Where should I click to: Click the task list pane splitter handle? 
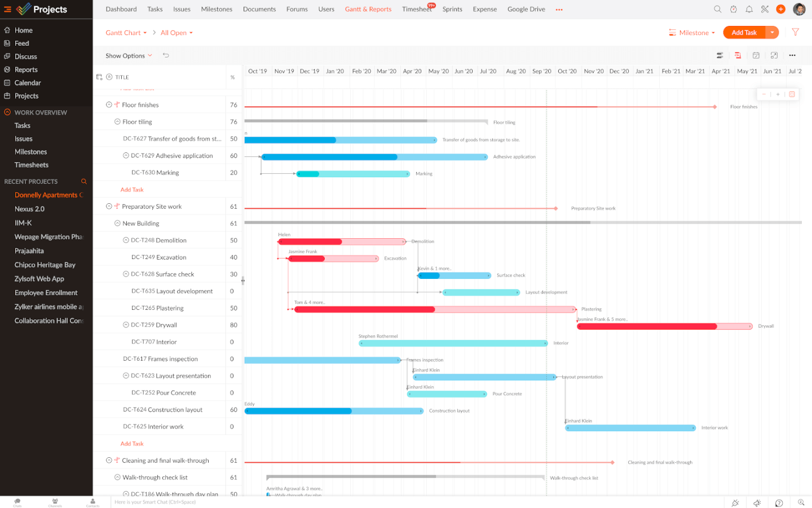(x=243, y=281)
